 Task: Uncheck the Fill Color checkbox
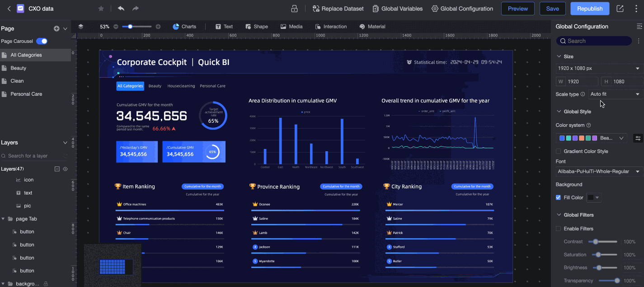click(559, 197)
